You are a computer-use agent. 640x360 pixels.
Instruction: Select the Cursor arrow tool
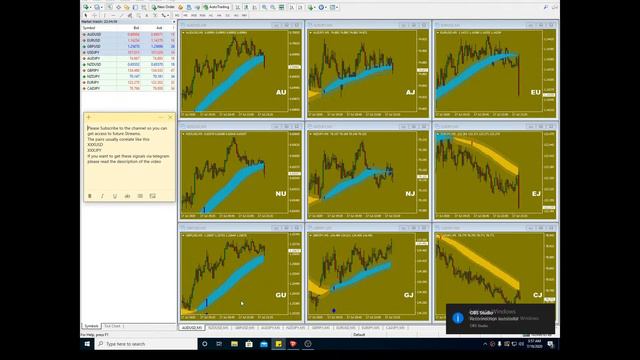click(85, 15)
